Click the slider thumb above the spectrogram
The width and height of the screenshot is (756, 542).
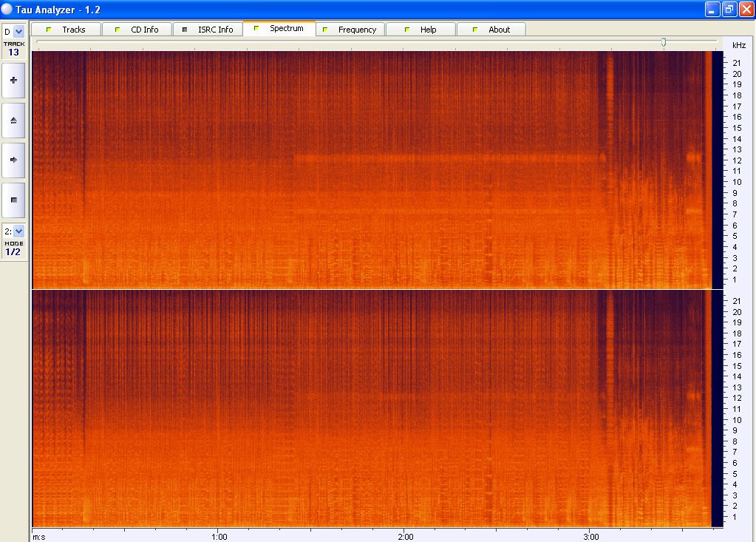tap(664, 42)
